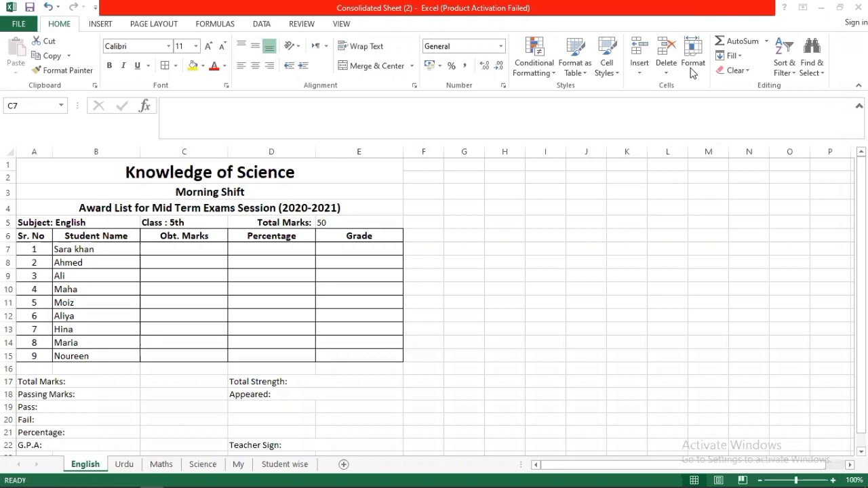Click Sign in link
The height and width of the screenshot is (488, 868).
point(856,22)
